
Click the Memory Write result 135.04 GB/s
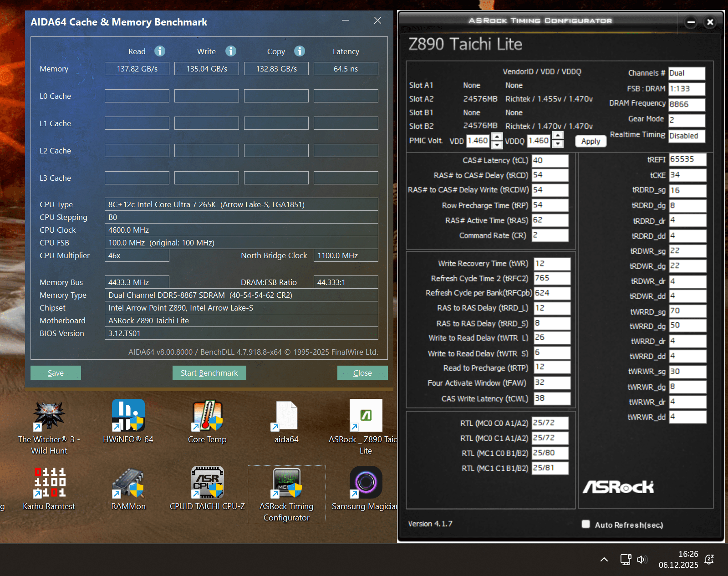point(207,69)
